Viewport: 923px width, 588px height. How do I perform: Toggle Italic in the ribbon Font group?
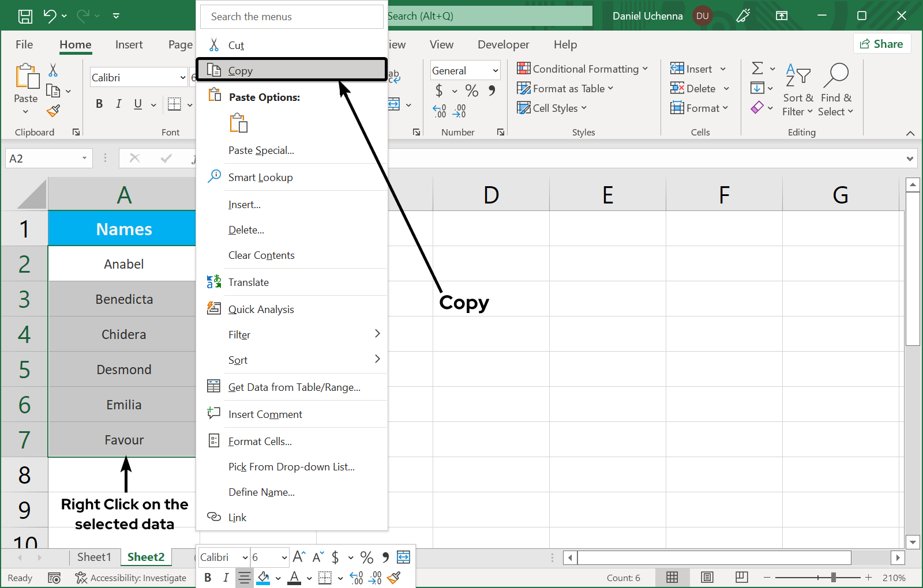(118, 104)
